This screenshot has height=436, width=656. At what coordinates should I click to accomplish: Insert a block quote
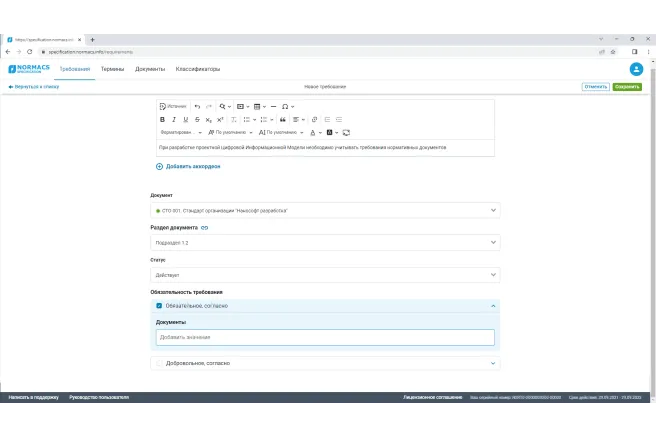tap(282, 119)
